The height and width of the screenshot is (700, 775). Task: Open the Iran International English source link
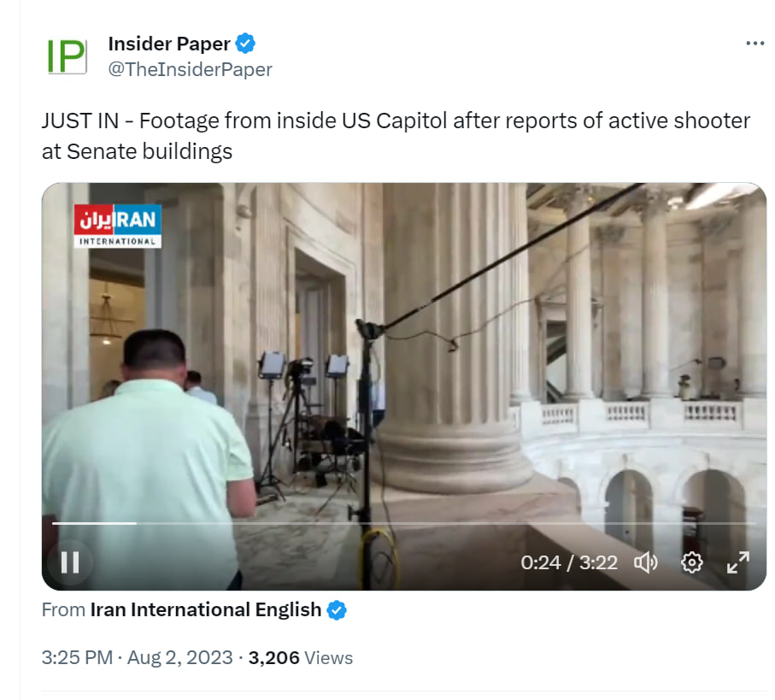[206, 610]
